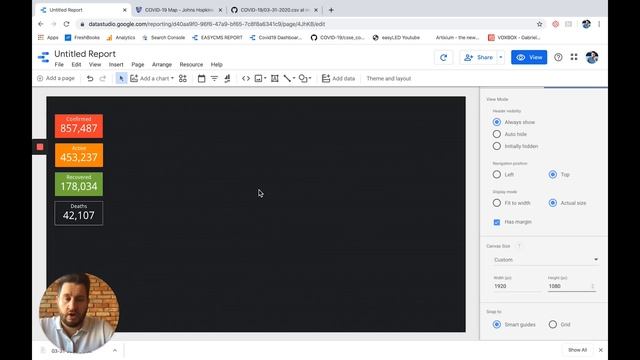
Task: Reload the browser page
Action: [x=67, y=24]
